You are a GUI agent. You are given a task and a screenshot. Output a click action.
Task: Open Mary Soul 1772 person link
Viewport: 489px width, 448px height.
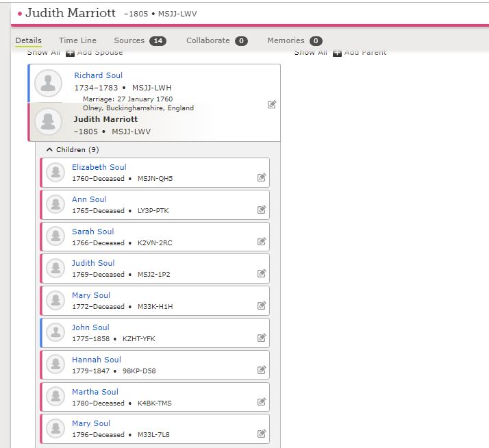(91, 295)
